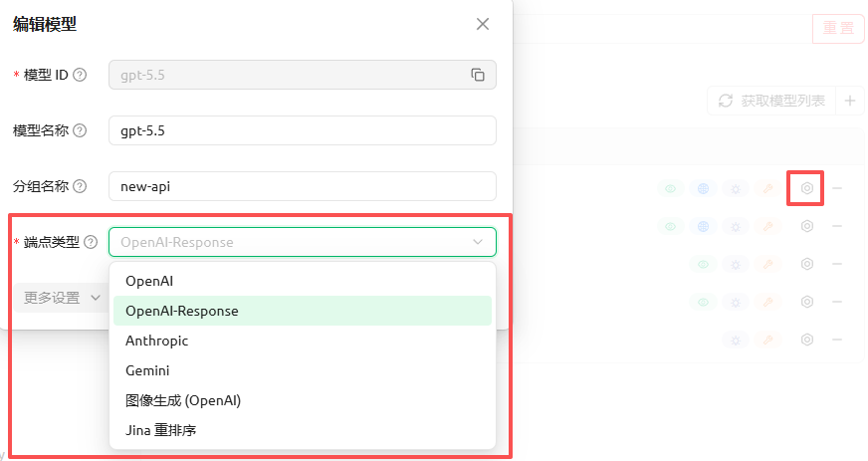Pick Gemini as endpoint type
This screenshot has width=868, height=461.
(x=303, y=370)
